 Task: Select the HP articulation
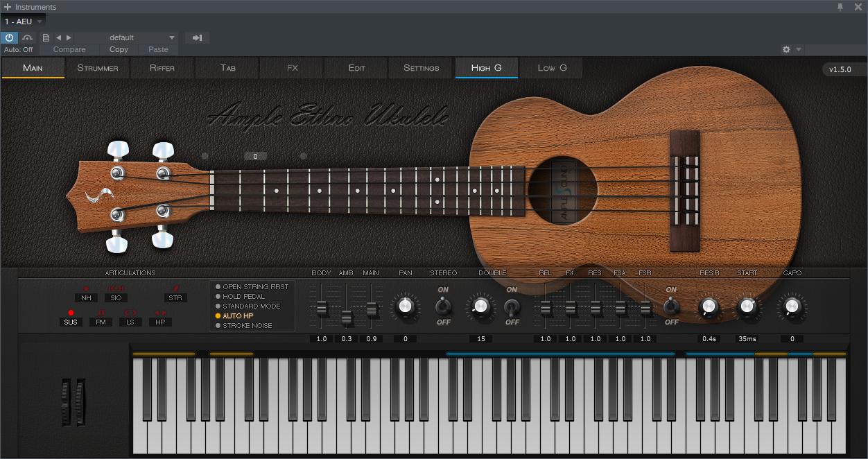coord(160,322)
